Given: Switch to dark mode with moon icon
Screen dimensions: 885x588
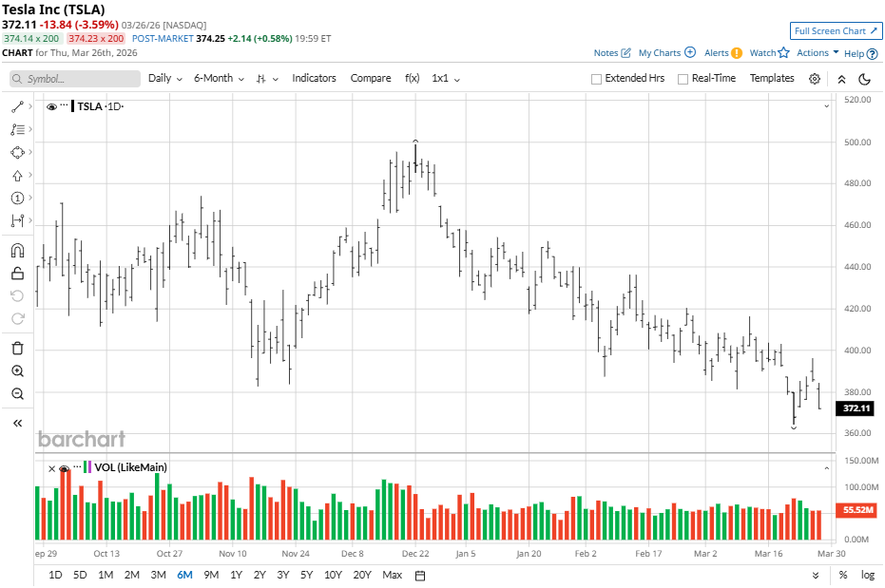Looking at the screenshot, I should coord(865,79).
